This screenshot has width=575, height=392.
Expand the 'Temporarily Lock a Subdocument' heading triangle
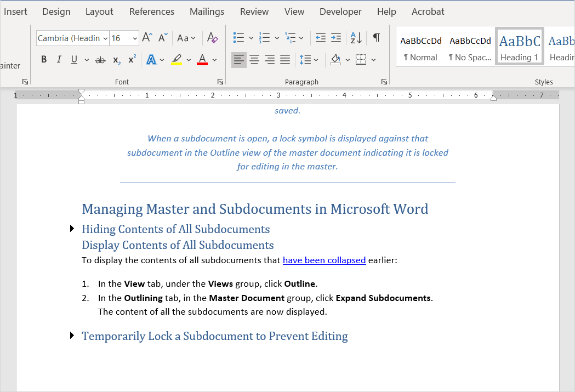click(x=72, y=336)
